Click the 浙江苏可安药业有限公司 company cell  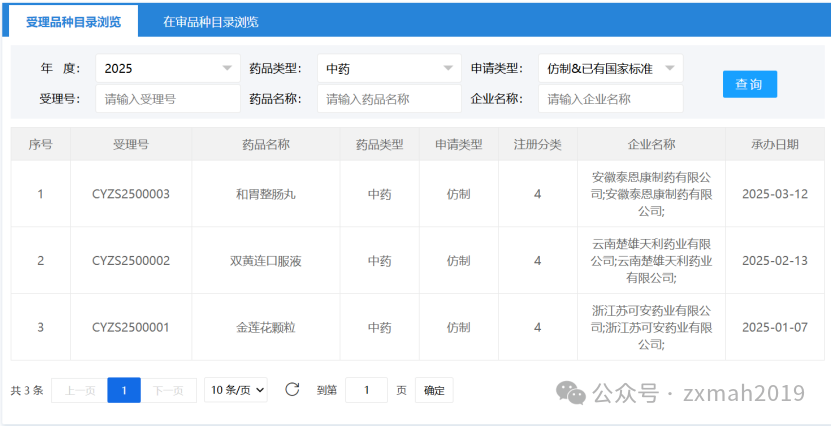click(x=652, y=327)
